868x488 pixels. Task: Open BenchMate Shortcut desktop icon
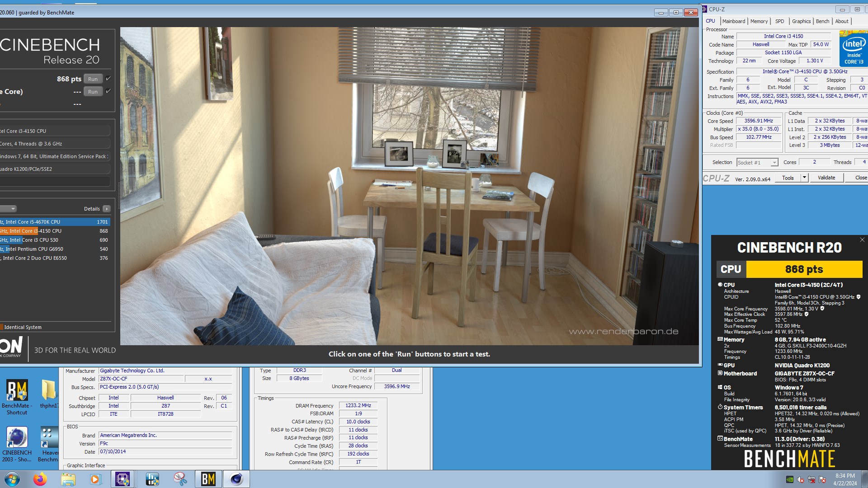(17, 397)
